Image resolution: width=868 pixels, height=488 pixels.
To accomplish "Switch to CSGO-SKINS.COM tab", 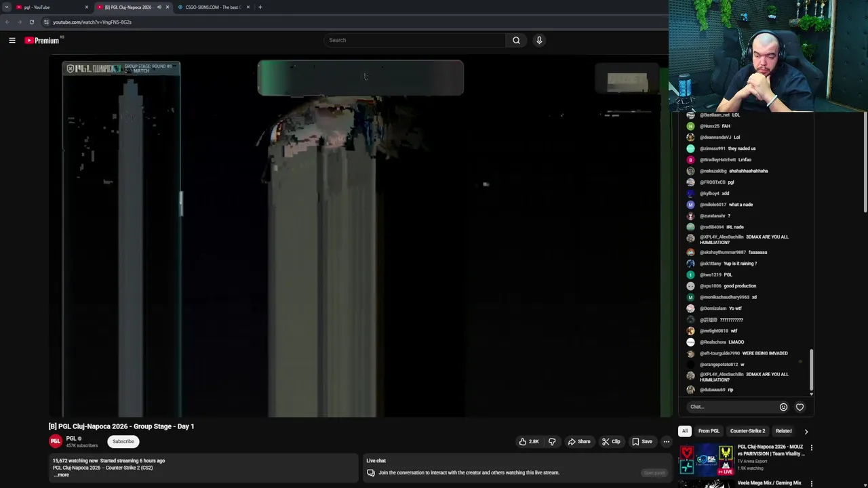I will point(212,7).
